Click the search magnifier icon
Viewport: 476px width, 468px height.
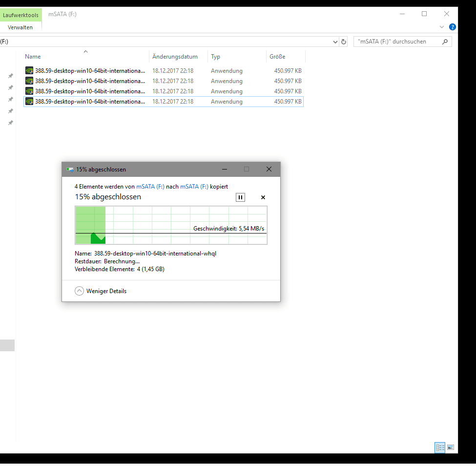[445, 42]
